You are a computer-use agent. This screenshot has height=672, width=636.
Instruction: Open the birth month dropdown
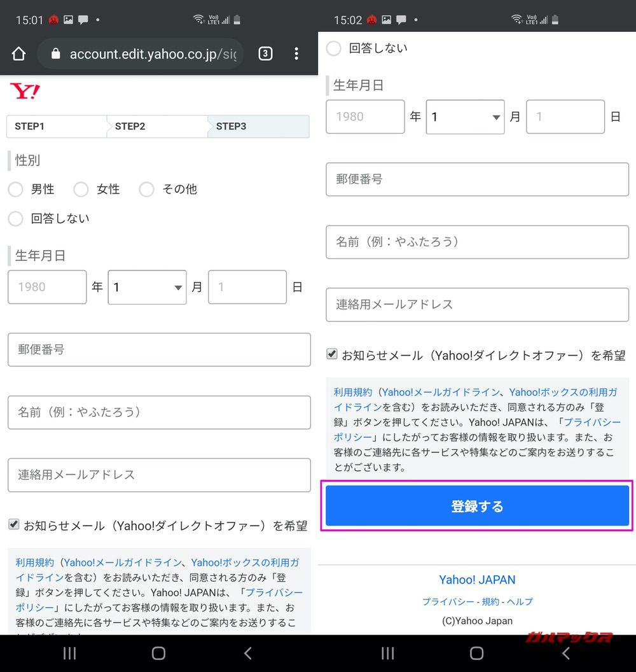pos(147,287)
